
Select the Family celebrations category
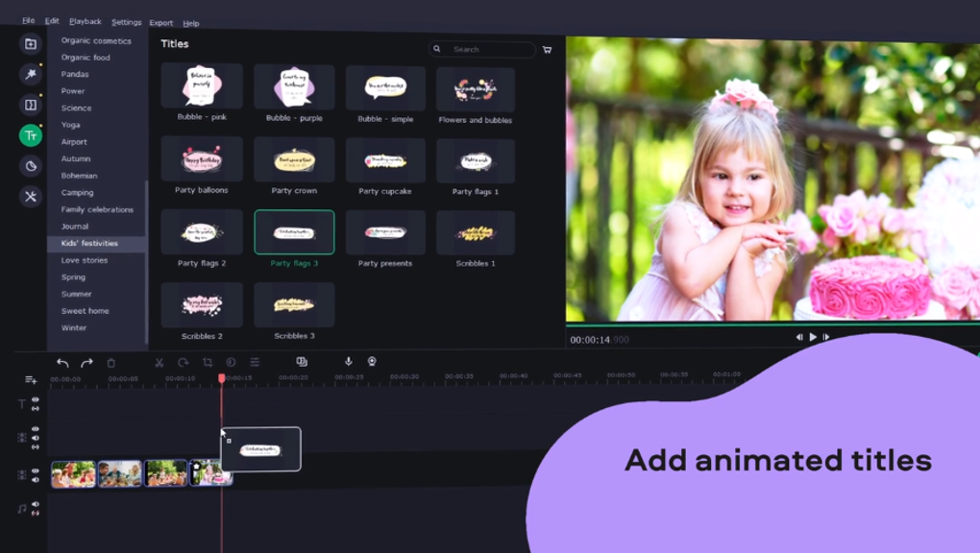coord(97,209)
